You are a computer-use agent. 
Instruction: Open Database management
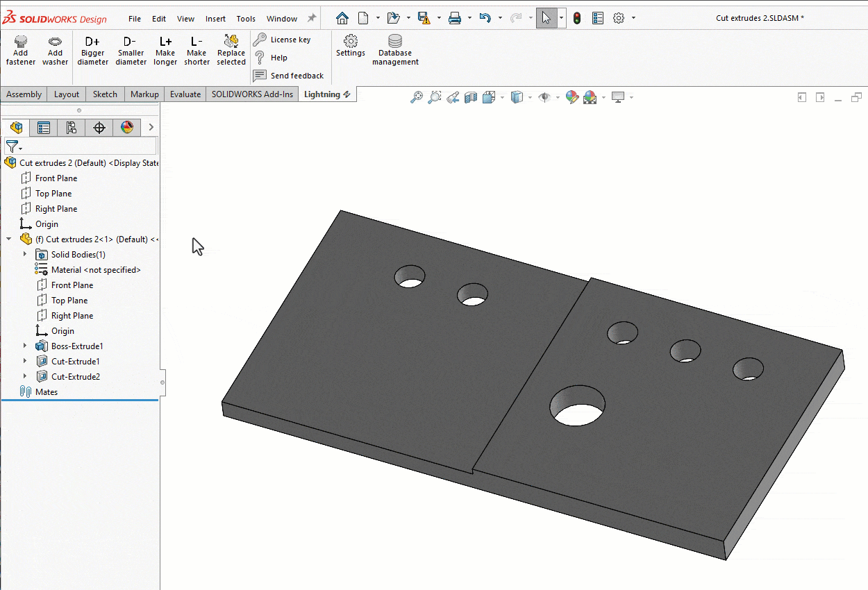(395, 51)
